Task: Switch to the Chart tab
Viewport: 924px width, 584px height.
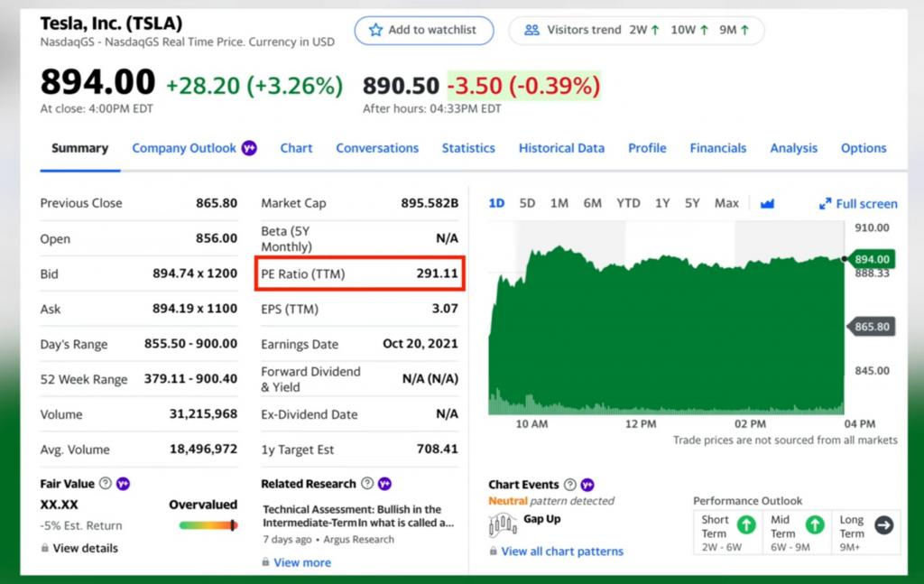Action: point(296,148)
